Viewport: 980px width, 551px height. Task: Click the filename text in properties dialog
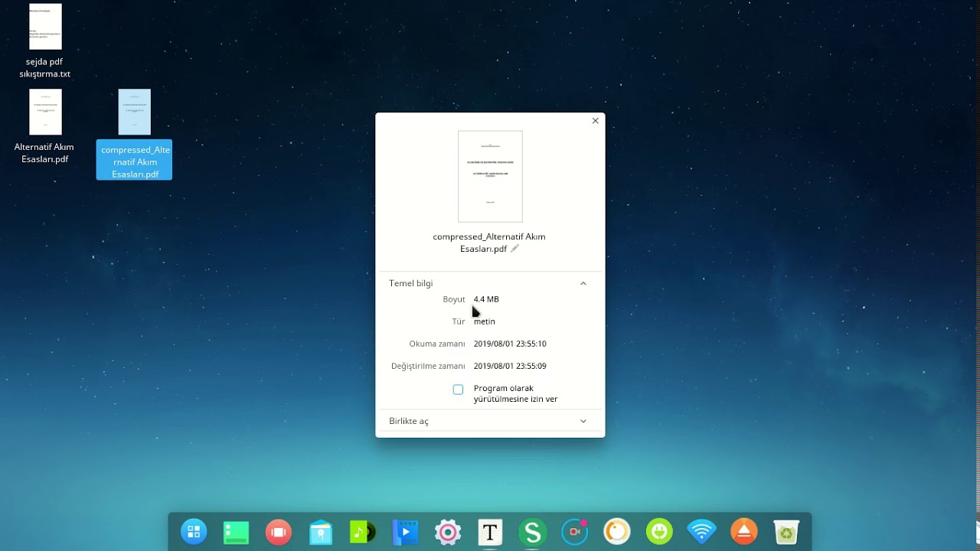coord(488,243)
